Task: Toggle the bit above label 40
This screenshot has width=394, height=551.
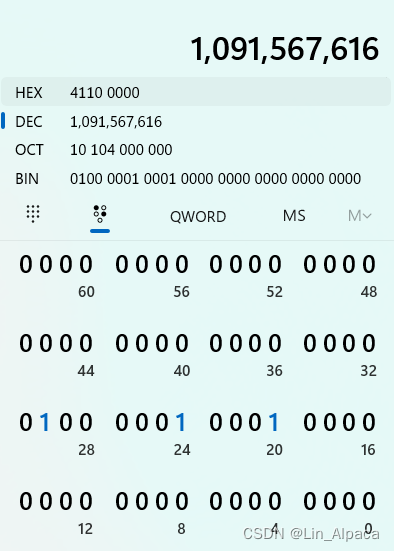Action: (182, 343)
